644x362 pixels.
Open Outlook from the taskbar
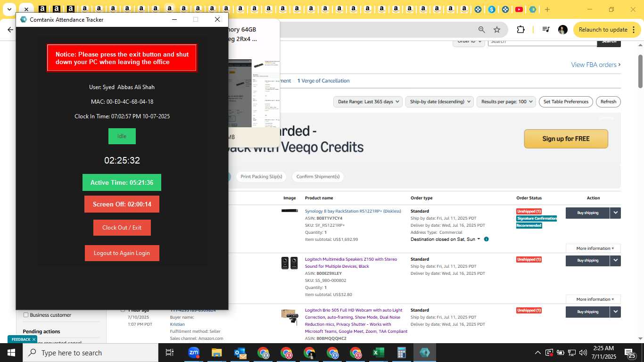point(240,353)
